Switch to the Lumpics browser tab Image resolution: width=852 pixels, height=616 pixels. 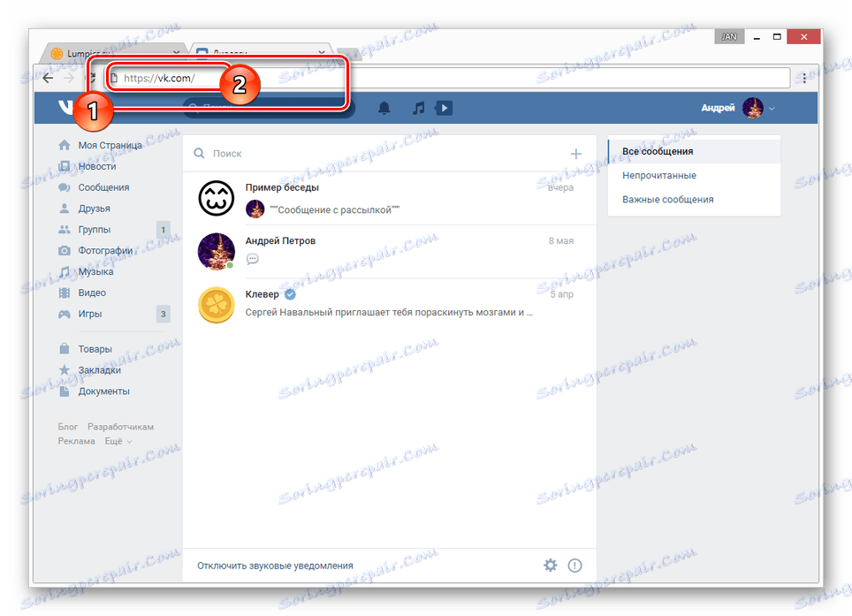point(114,53)
